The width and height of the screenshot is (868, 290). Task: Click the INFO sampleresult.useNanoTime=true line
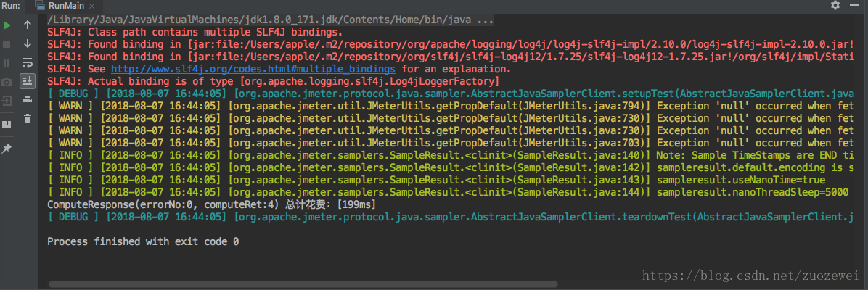[436, 180]
